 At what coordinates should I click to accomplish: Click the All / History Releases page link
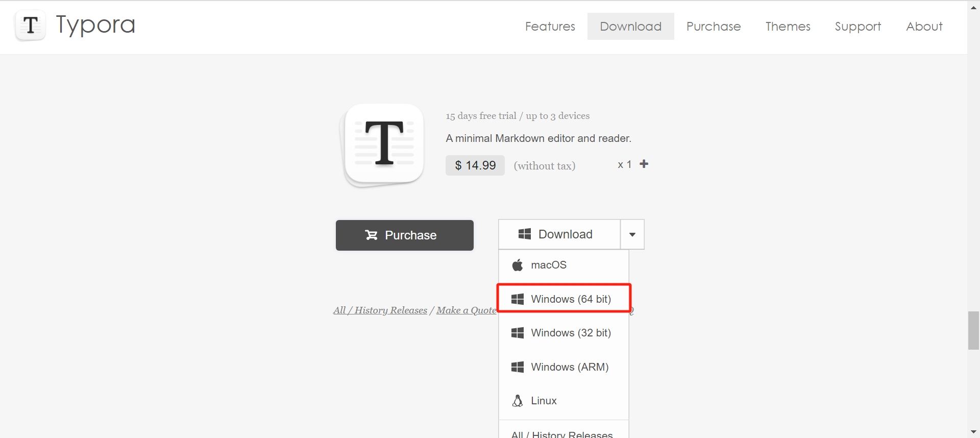click(x=380, y=310)
